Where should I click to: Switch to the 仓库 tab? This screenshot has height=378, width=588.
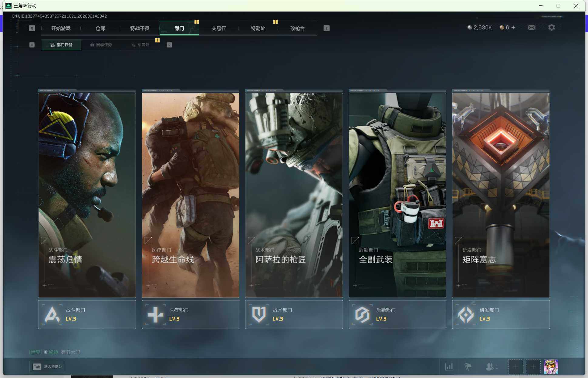coord(100,28)
